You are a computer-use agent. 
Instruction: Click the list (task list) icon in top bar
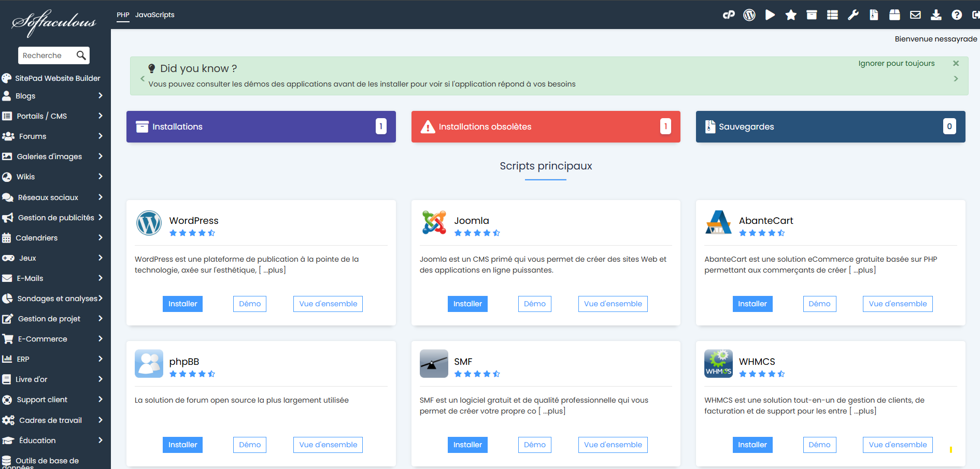click(x=832, y=15)
